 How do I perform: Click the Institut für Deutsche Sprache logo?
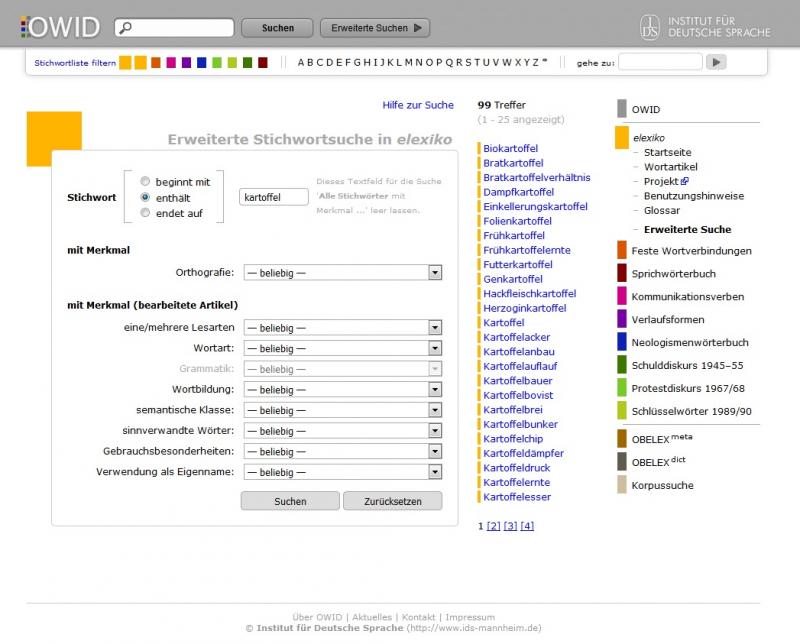(705, 27)
